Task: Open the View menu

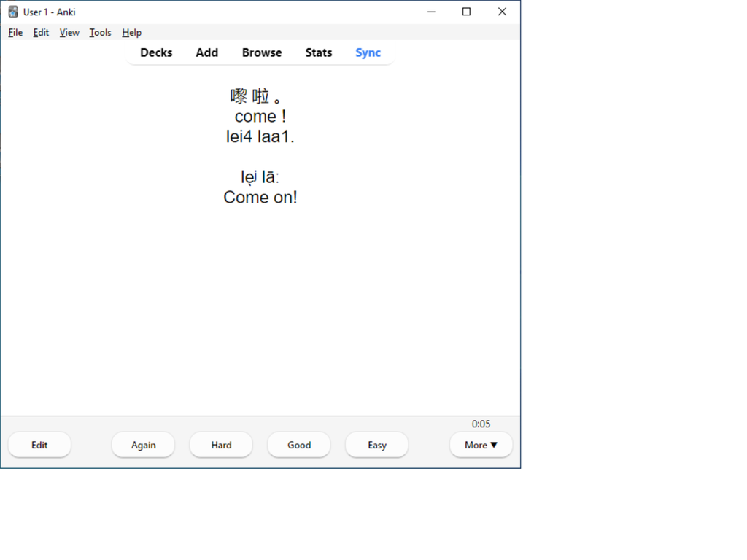Action: pos(69,32)
